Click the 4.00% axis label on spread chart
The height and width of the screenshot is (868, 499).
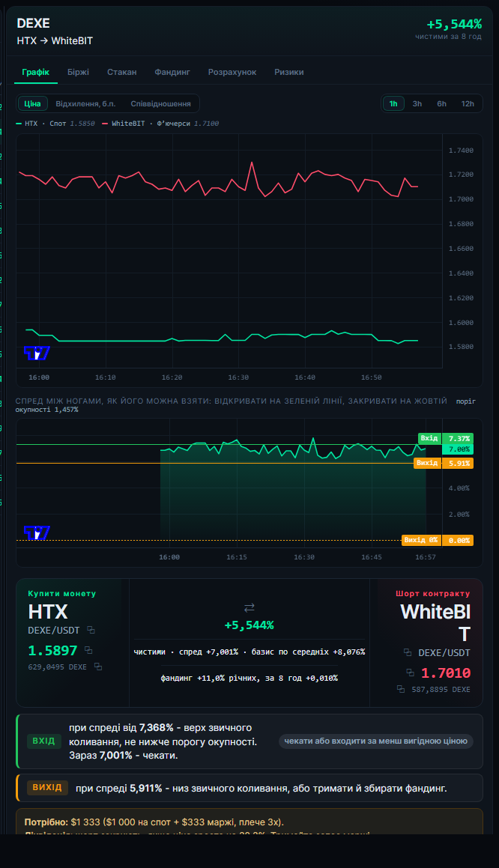(459, 488)
